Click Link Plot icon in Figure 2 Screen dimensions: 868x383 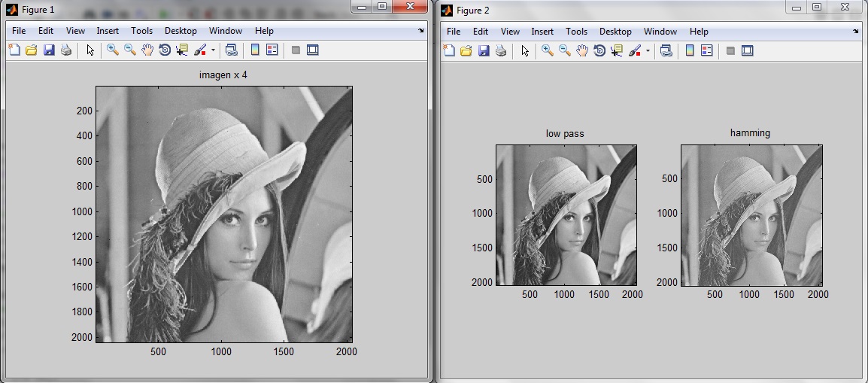[666, 51]
